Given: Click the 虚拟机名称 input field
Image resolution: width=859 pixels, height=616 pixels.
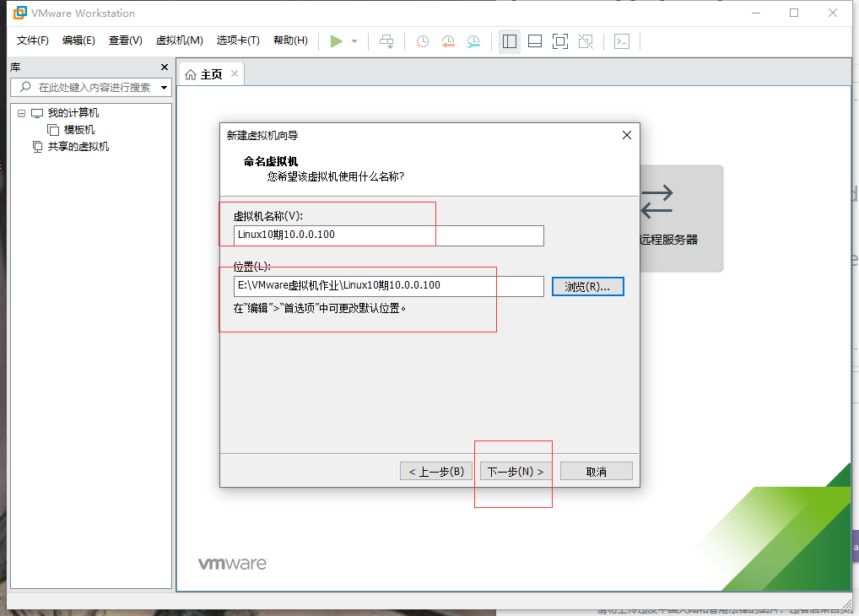Looking at the screenshot, I should click(x=388, y=235).
